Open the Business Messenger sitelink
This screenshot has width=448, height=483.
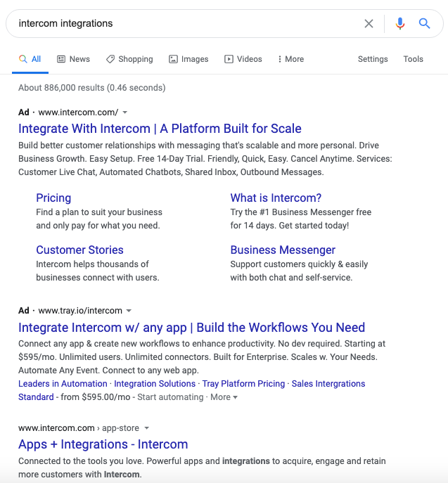coord(283,250)
